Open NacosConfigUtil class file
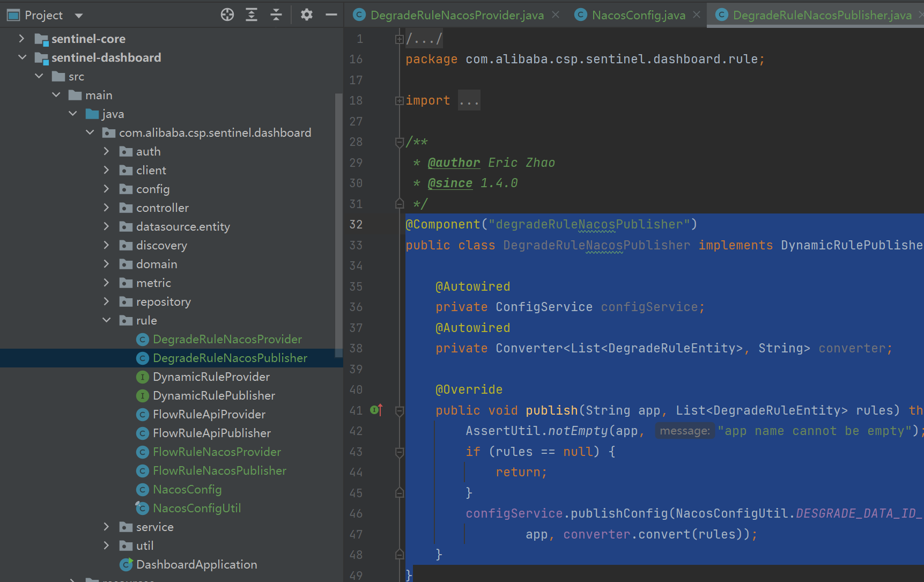 (x=197, y=508)
